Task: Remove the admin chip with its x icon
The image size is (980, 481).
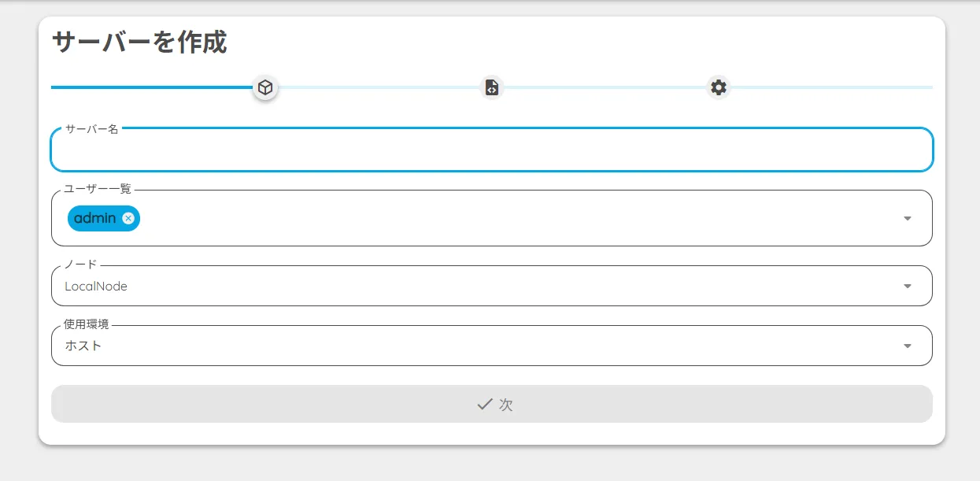Action: coord(128,218)
